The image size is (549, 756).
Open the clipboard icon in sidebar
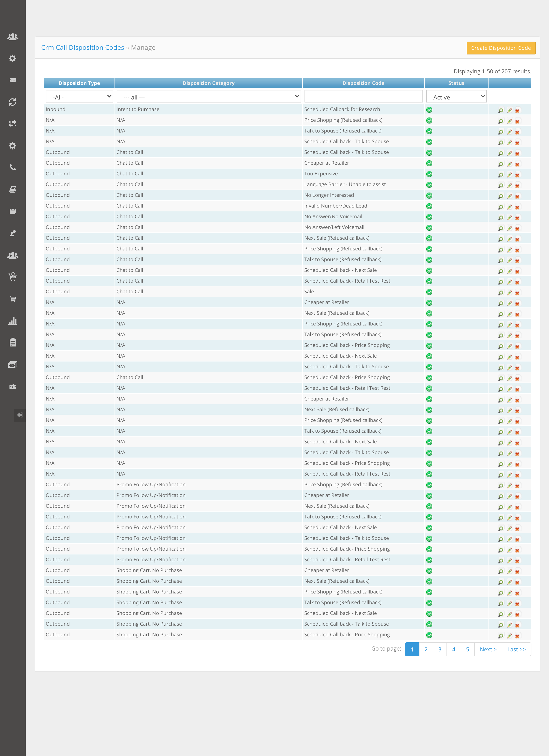(13, 342)
